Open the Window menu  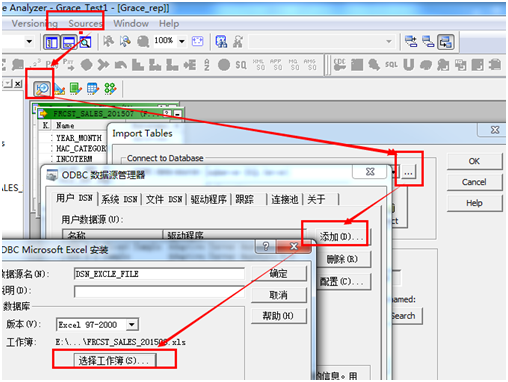pyautogui.click(x=131, y=23)
